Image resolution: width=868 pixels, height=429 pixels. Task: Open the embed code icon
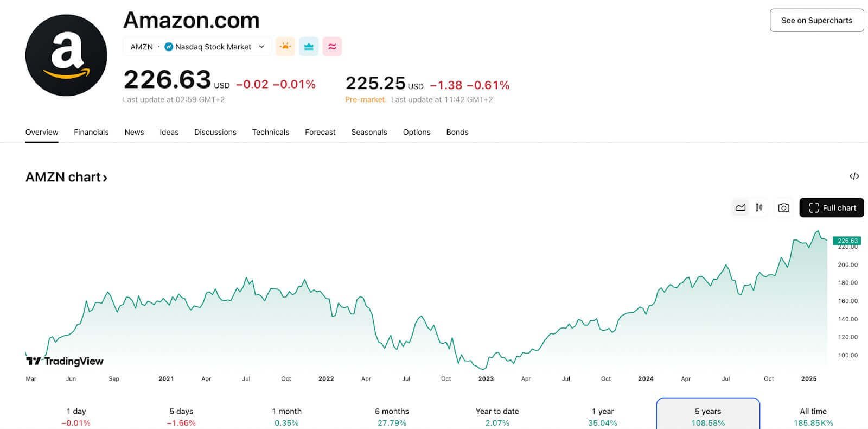pyautogui.click(x=854, y=176)
